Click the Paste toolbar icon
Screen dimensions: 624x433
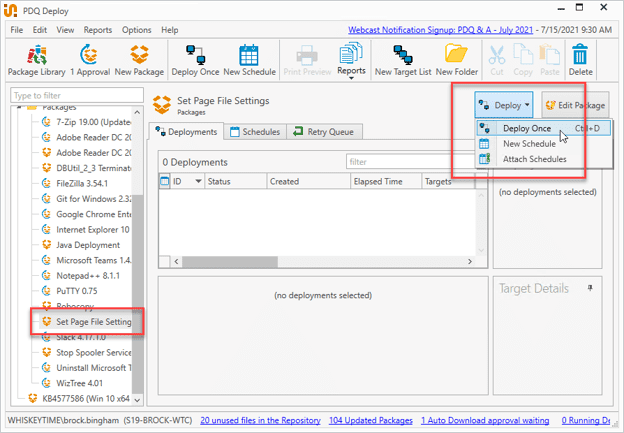[550, 60]
